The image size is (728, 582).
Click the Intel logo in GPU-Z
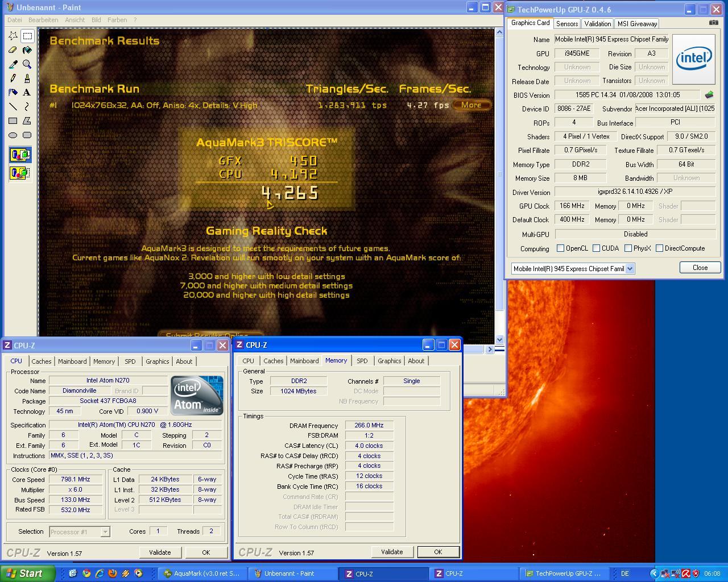pos(693,59)
